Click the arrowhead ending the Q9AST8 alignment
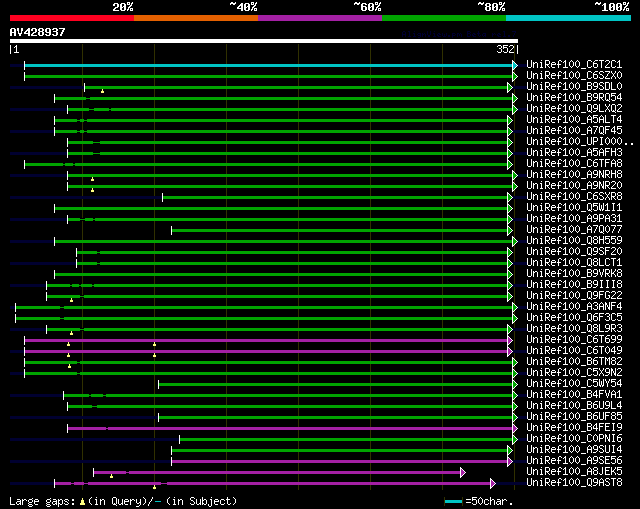 pyautogui.click(x=493, y=483)
